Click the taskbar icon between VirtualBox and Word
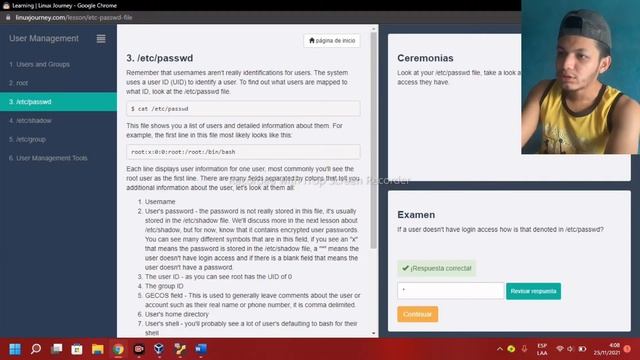 (x=180, y=349)
